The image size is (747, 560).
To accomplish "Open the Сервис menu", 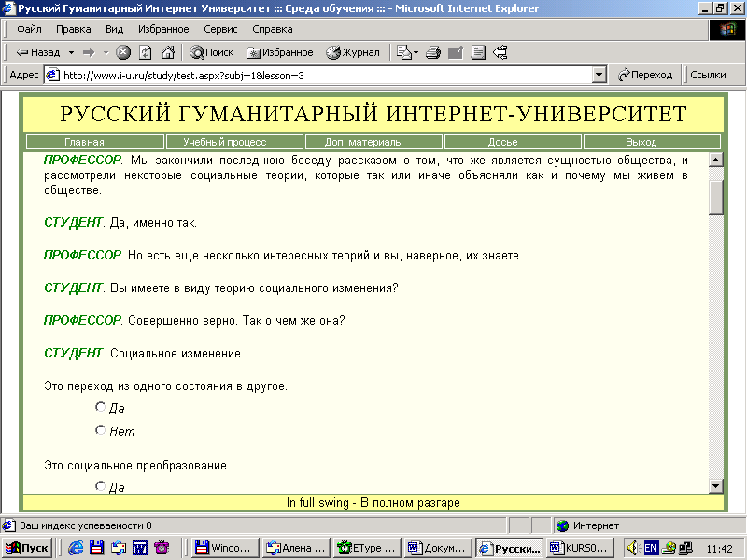I will [220, 29].
